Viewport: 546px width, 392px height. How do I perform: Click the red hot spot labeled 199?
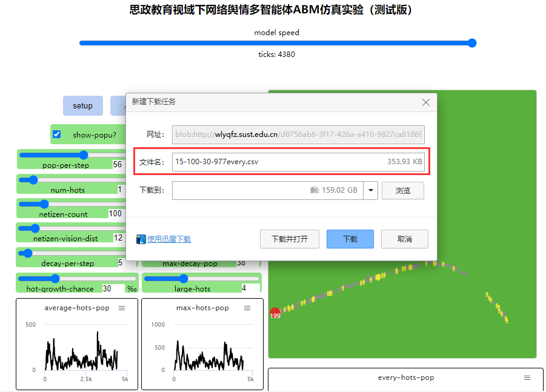[x=275, y=313]
